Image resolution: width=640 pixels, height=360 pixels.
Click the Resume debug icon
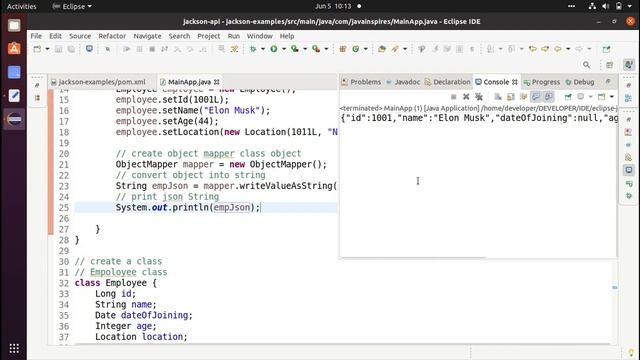[127, 49]
